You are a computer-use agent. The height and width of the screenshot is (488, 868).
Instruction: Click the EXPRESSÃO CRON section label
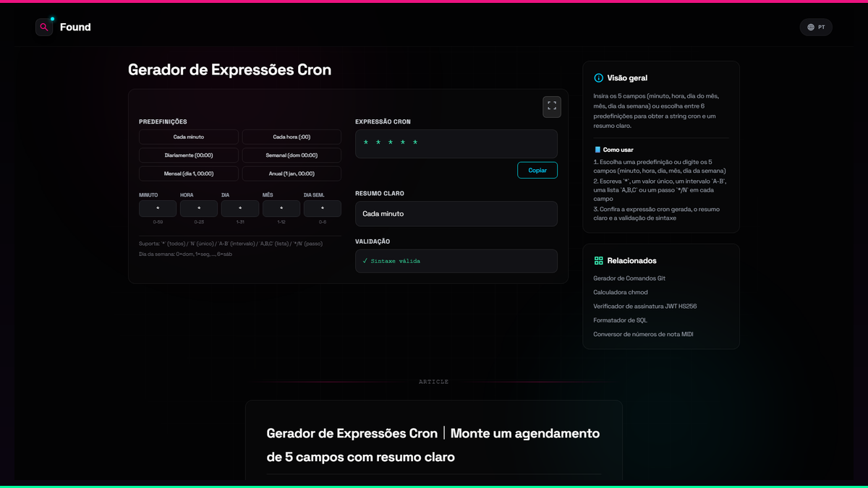pos(383,122)
